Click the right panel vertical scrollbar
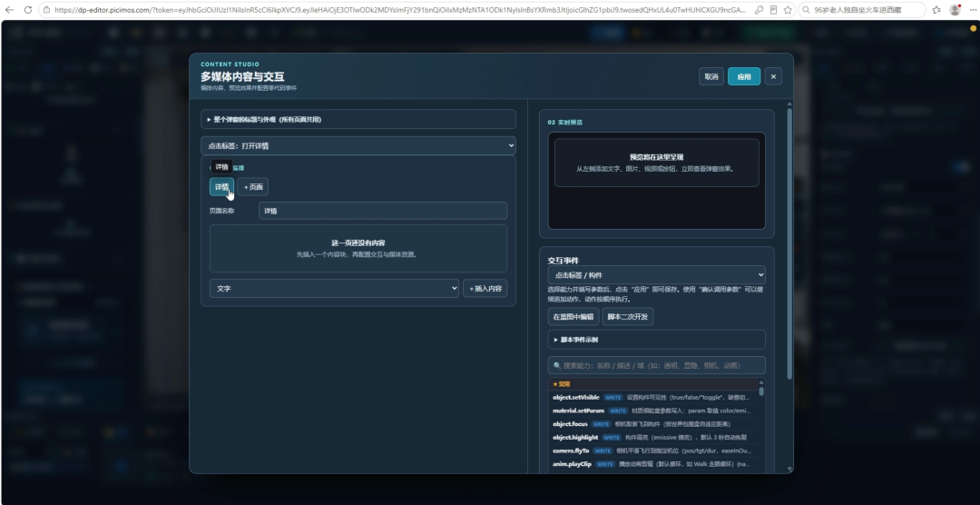 click(x=789, y=244)
